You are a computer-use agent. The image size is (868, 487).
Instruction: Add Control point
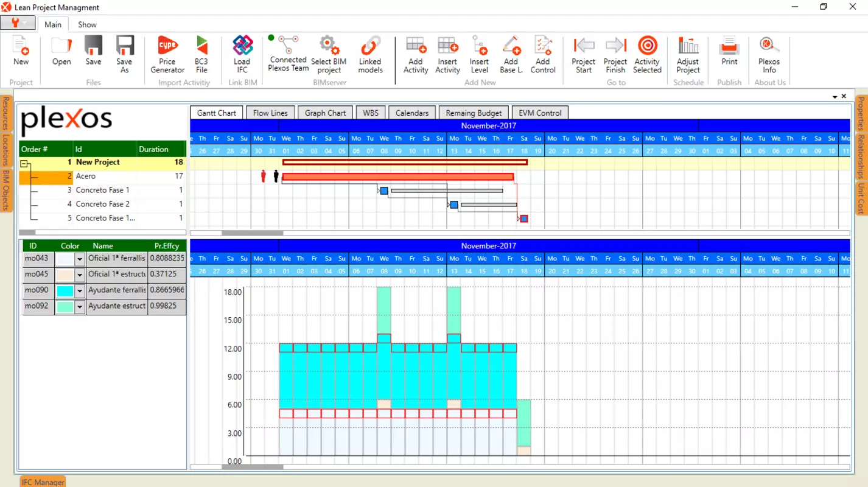point(543,55)
